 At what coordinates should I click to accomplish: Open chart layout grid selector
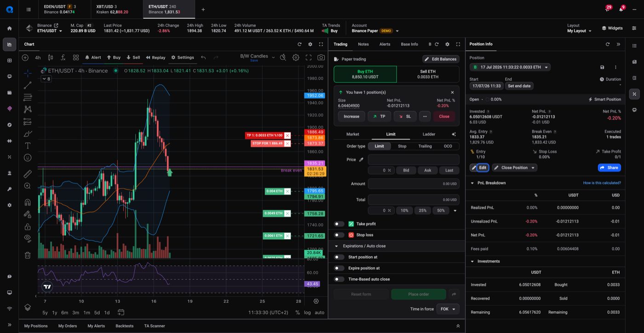pyautogui.click(x=76, y=57)
